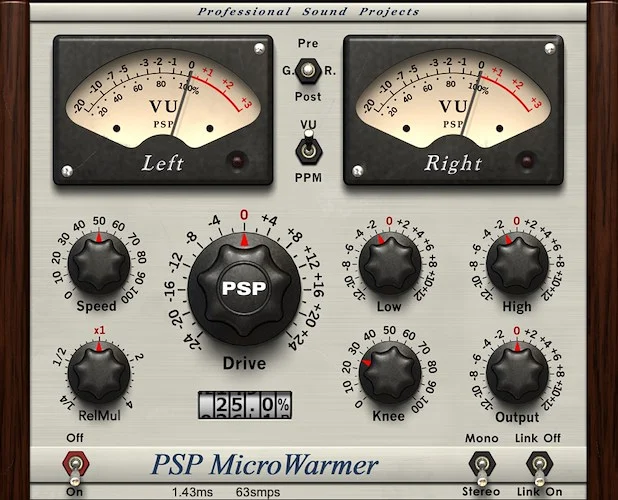Click the Link Off label
The image size is (618, 500).
(538, 438)
